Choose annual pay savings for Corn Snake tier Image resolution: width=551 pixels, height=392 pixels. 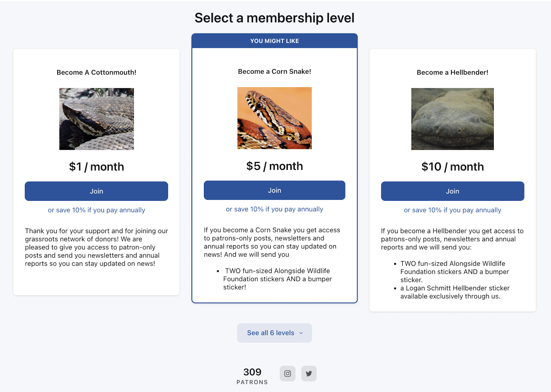274,209
